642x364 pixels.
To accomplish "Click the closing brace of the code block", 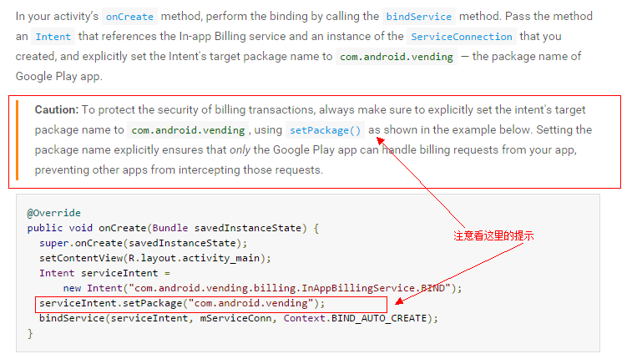I will pos(30,334).
